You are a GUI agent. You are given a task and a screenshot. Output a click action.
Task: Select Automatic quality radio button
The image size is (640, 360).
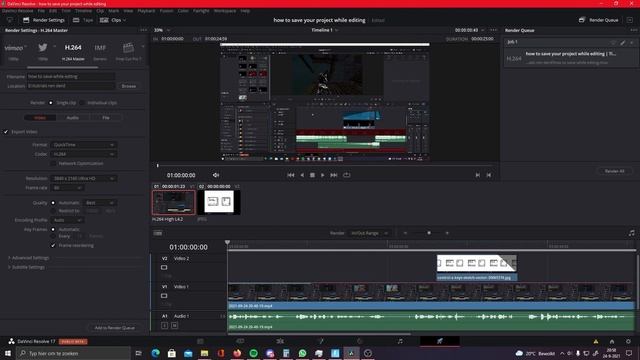click(x=53, y=203)
